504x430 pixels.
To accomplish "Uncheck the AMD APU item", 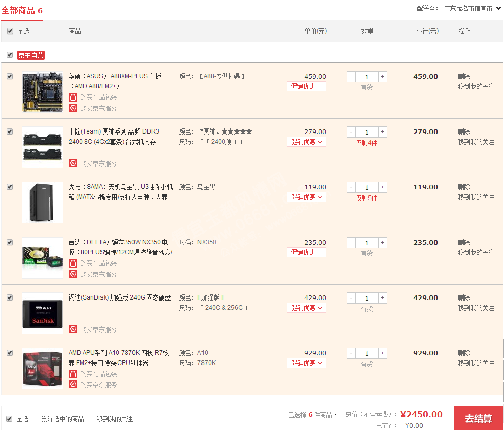I will point(10,353).
